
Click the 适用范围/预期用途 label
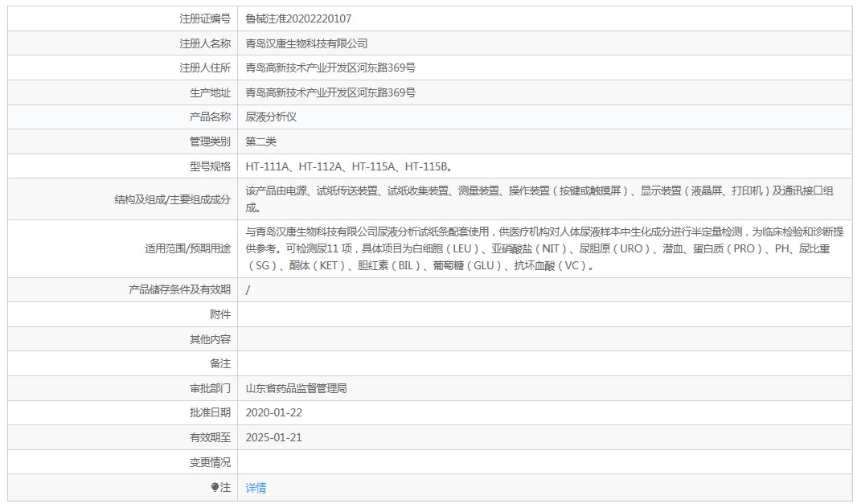(187, 248)
